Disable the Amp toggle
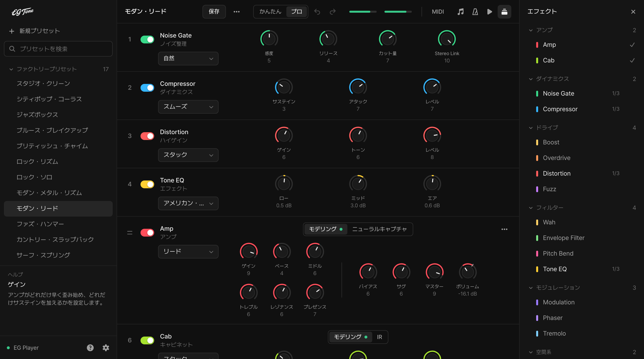 click(x=147, y=232)
